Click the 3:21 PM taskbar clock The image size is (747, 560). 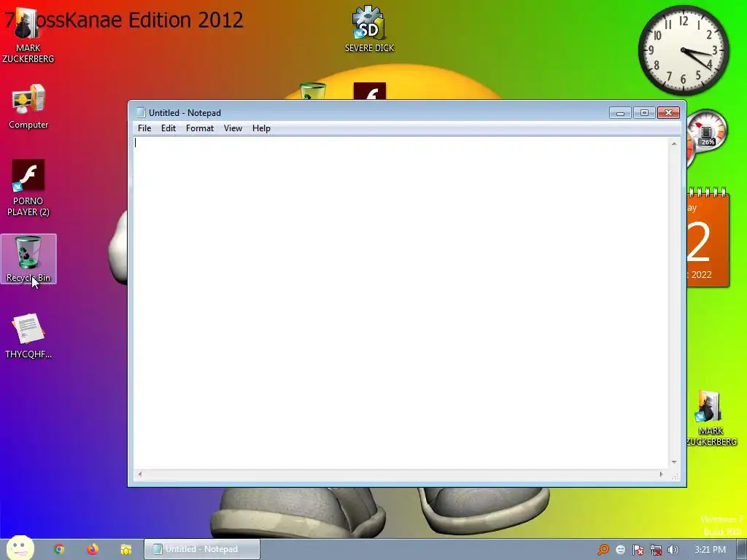coord(710,550)
